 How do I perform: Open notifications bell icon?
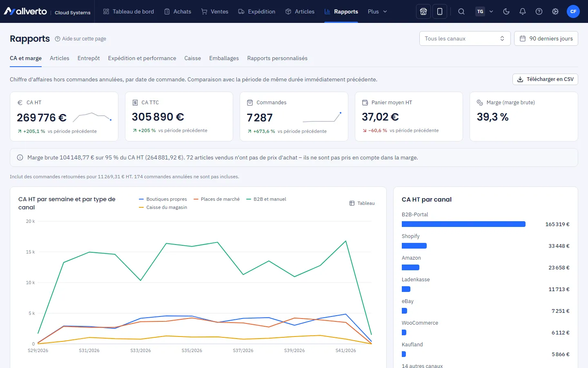tap(523, 11)
